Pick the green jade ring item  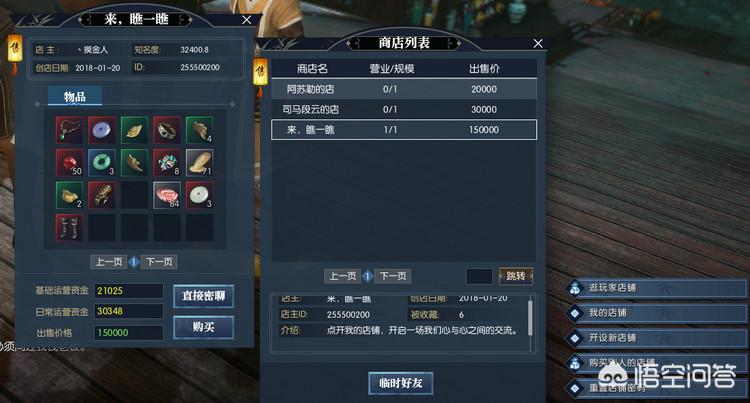[102, 162]
